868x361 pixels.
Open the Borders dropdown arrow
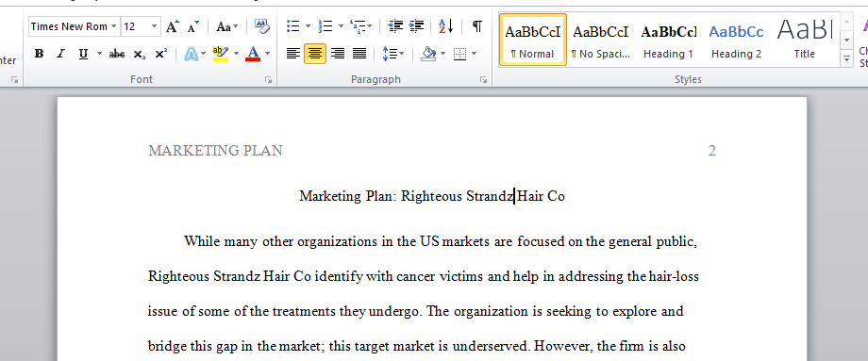pos(475,54)
